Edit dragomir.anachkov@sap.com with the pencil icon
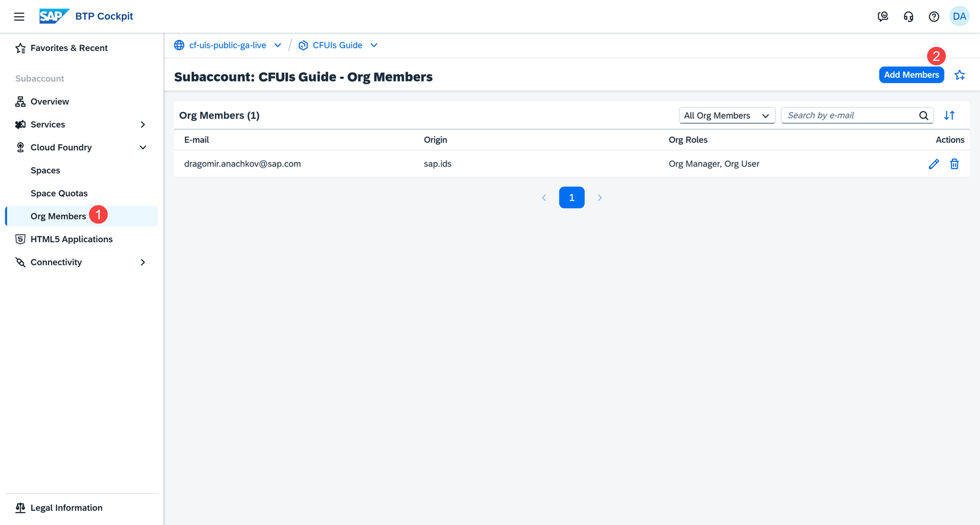 click(x=934, y=164)
